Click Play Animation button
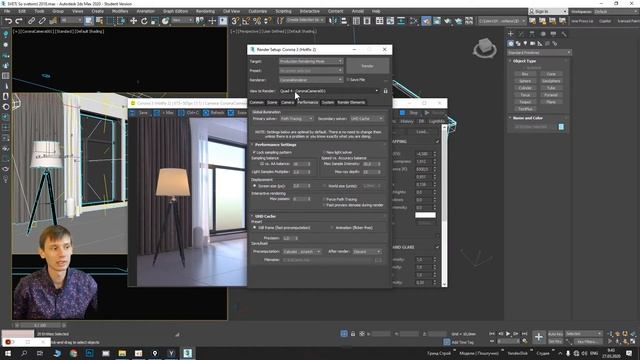The height and width of the screenshot is (360, 640). (508, 334)
